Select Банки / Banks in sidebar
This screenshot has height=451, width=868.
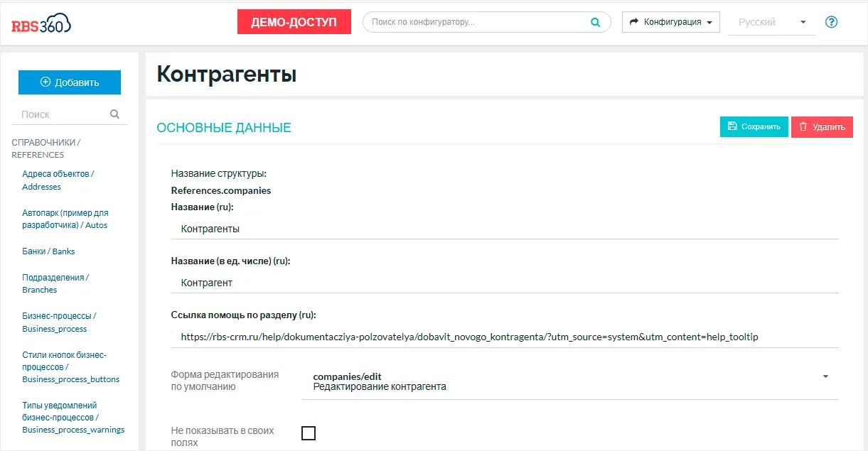pos(48,251)
